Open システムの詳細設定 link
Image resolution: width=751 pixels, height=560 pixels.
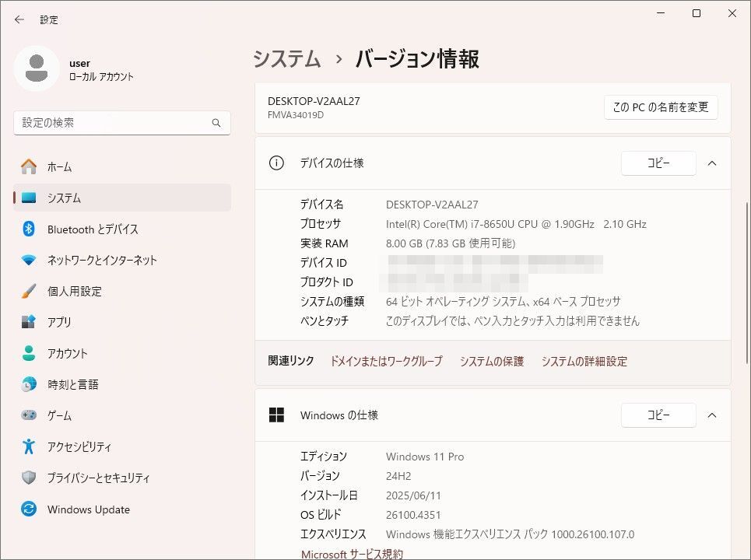[584, 361]
